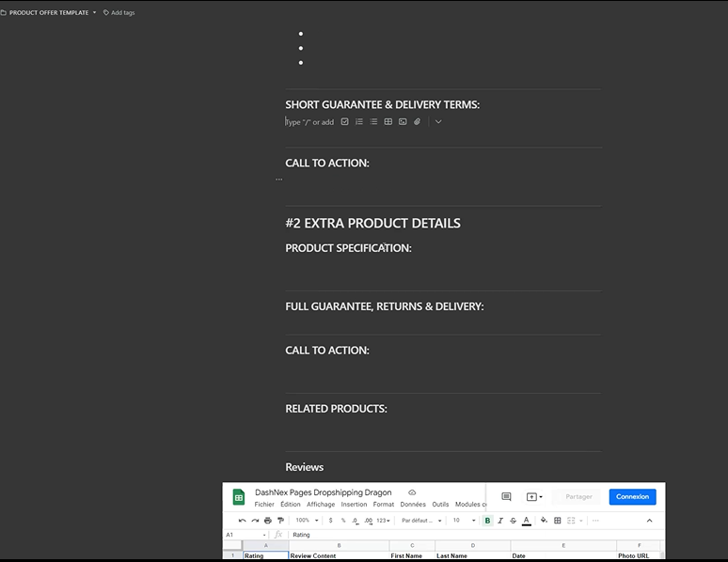
Task: Select the paint format tool
Action: click(280, 521)
